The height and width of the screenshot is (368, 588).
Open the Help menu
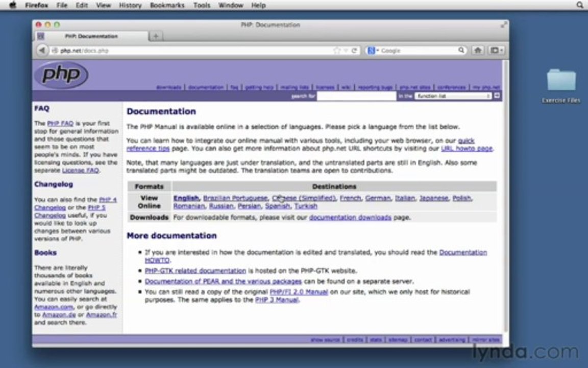tap(258, 5)
